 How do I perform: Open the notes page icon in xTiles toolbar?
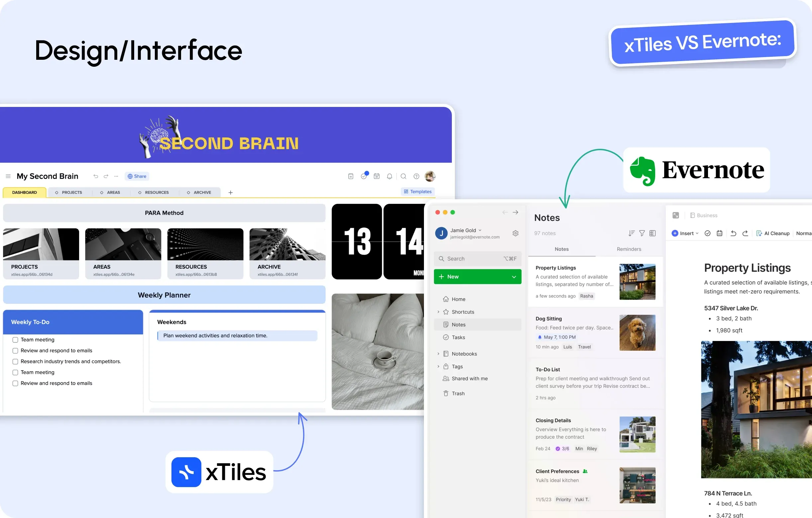(x=351, y=176)
